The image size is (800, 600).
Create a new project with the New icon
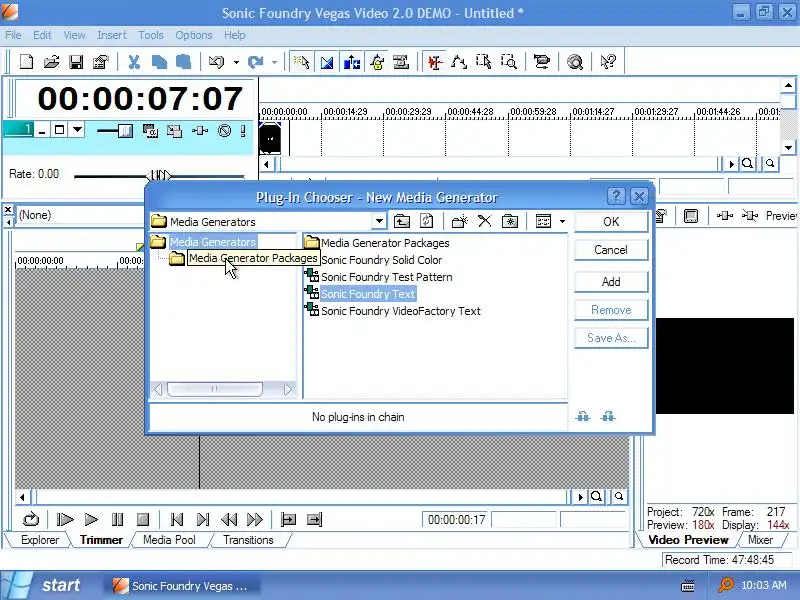pyautogui.click(x=27, y=62)
